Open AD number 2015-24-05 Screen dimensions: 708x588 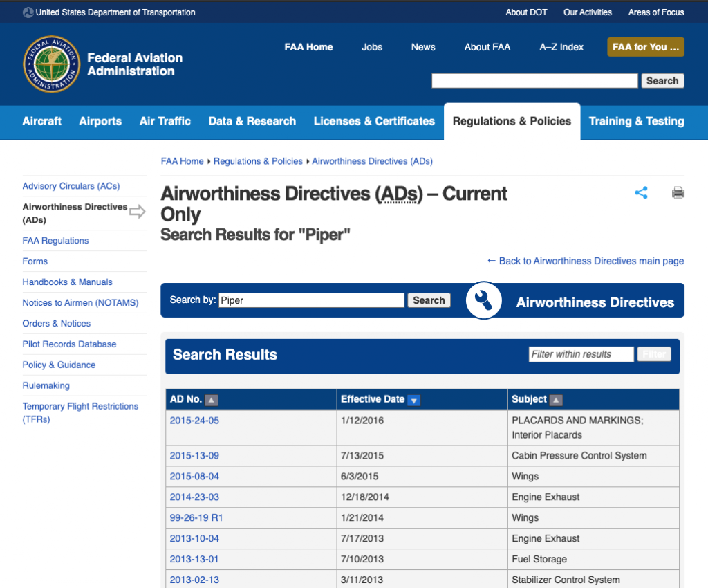[x=194, y=420]
